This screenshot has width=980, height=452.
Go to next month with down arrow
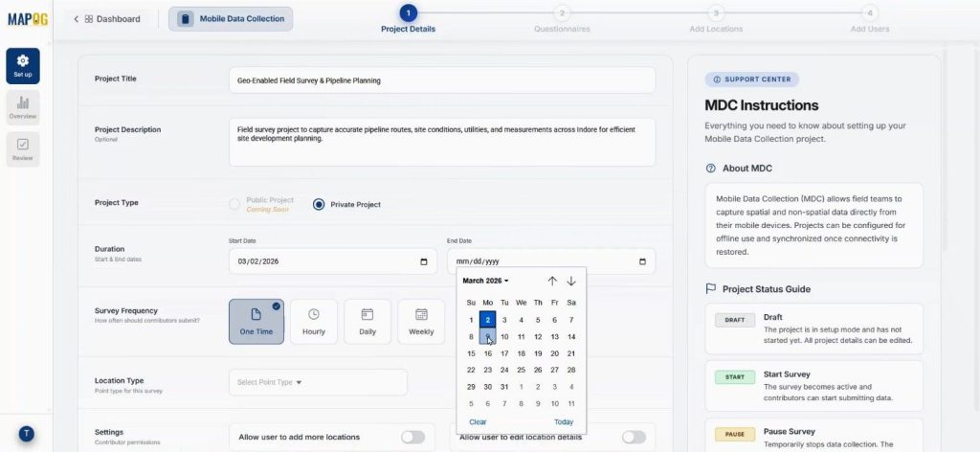pyautogui.click(x=571, y=282)
